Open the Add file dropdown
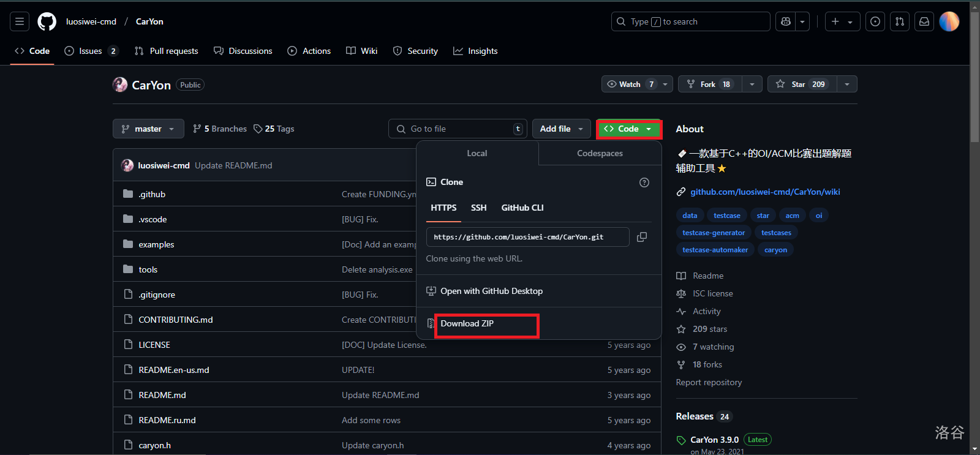Image resolution: width=980 pixels, height=455 pixels. coord(561,129)
